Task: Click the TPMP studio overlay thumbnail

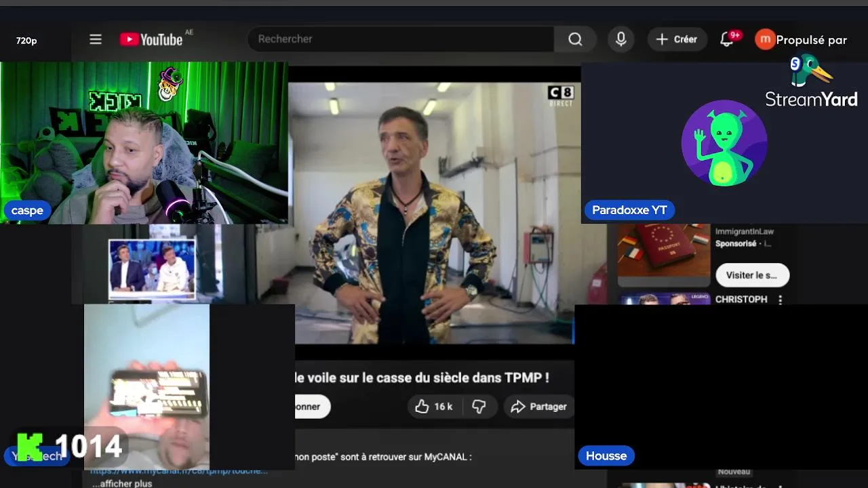Action: [152, 269]
